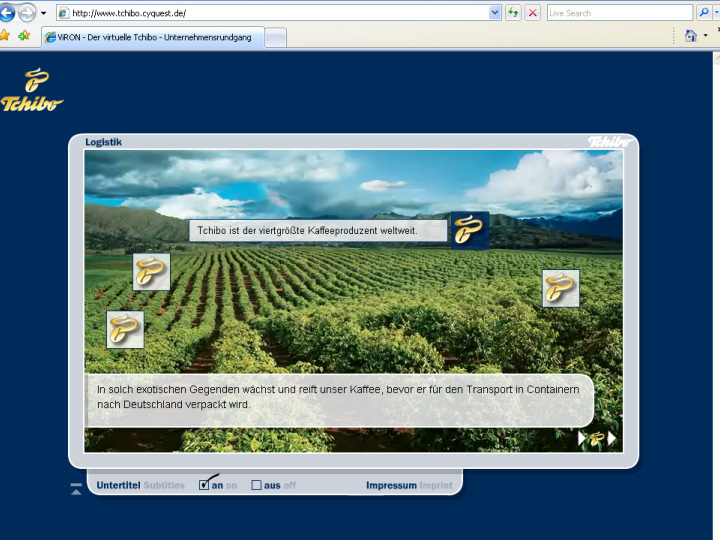
Task: Click the Tchibo bean navigation control between arrows
Action: pyautogui.click(x=597, y=439)
